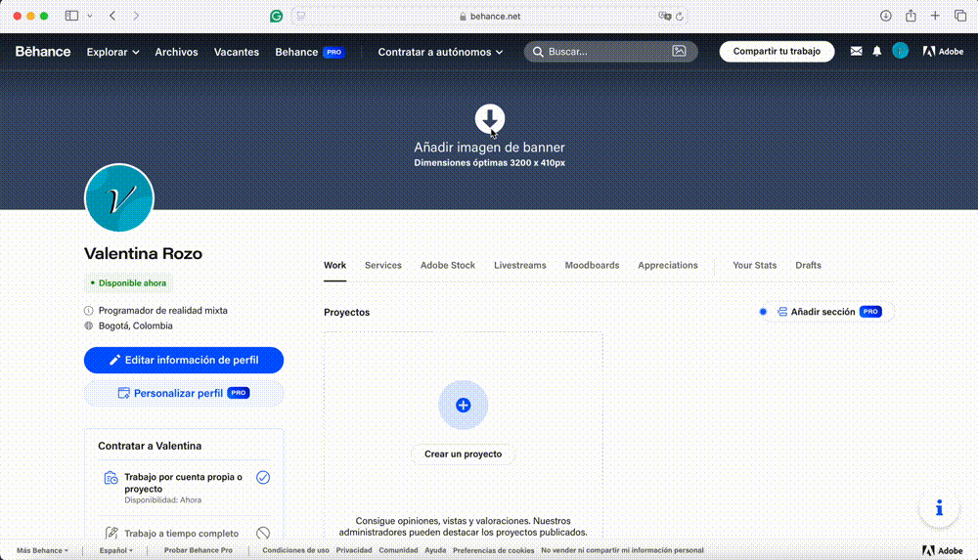The height and width of the screenshot is (560, 978).
Task: Click the Safari share icon
Action: point(911,16)
